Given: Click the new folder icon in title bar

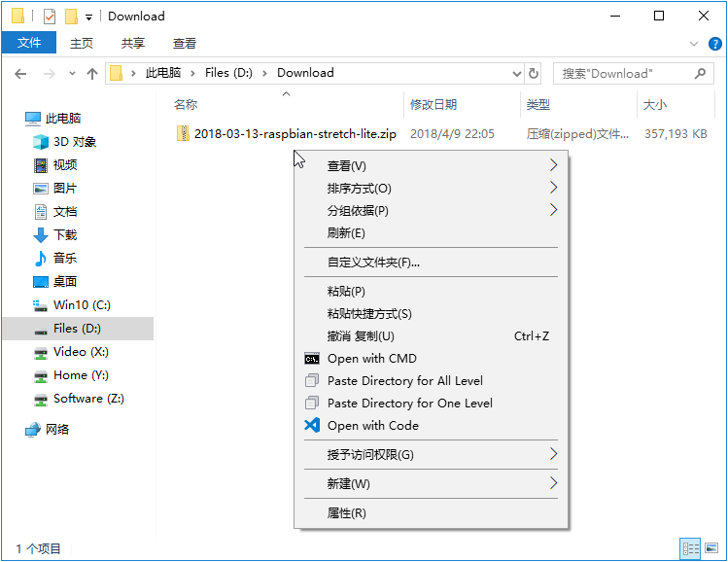Looking at the screenshot, I should point(71,17).
